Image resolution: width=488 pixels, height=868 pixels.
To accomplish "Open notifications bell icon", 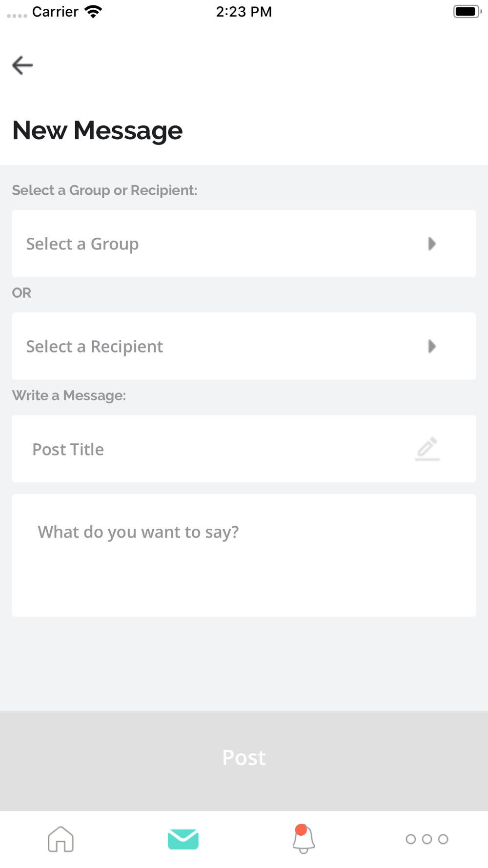I will point(304,839).
